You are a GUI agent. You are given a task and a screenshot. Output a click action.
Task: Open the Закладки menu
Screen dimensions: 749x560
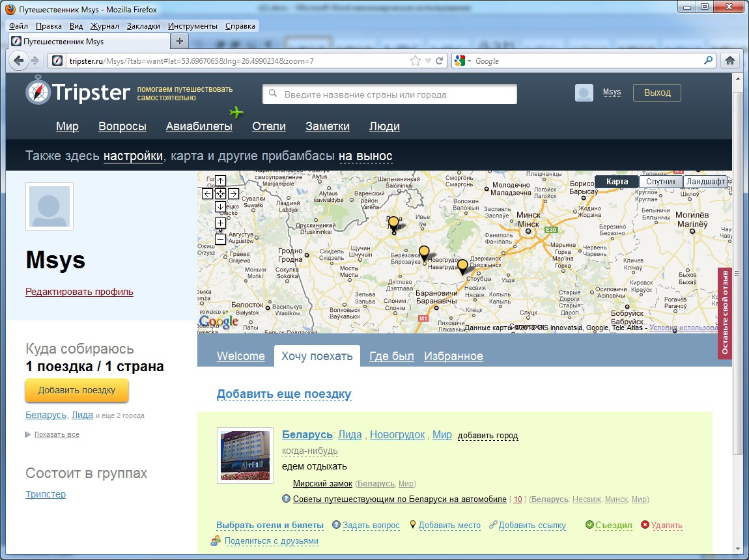tap(143, 26)
